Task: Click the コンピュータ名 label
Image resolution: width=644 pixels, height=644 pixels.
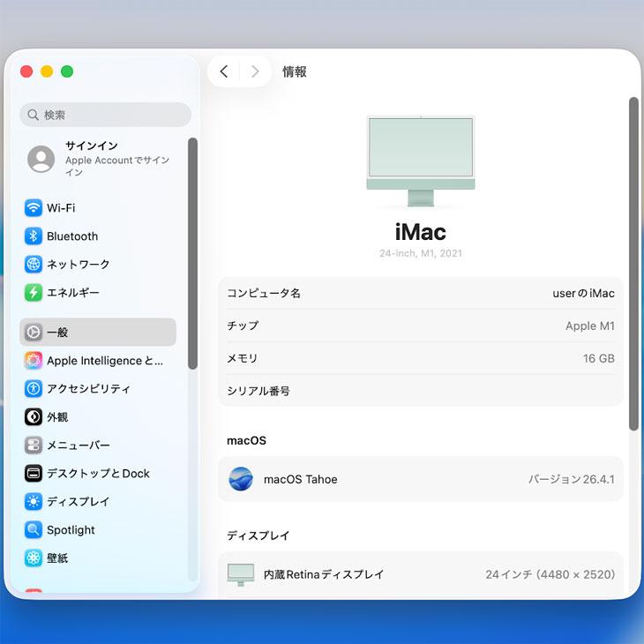Action: [x=264, y=293]
